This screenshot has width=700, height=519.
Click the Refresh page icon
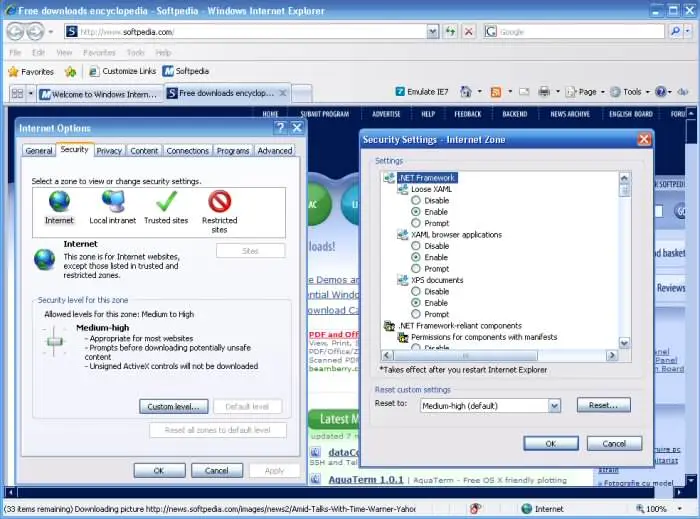point(450,32)
